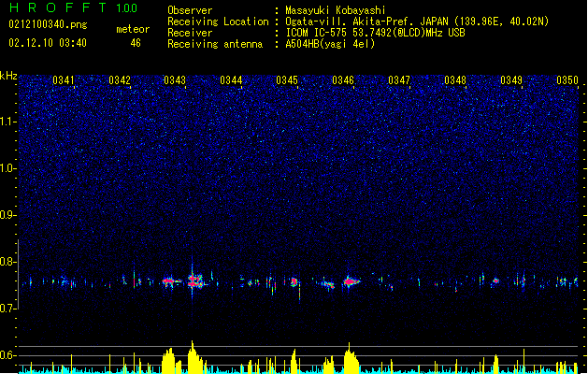The image size is (588, 374).
Task: Click the 0342 time marker
Action: click(x=120, y=80)
